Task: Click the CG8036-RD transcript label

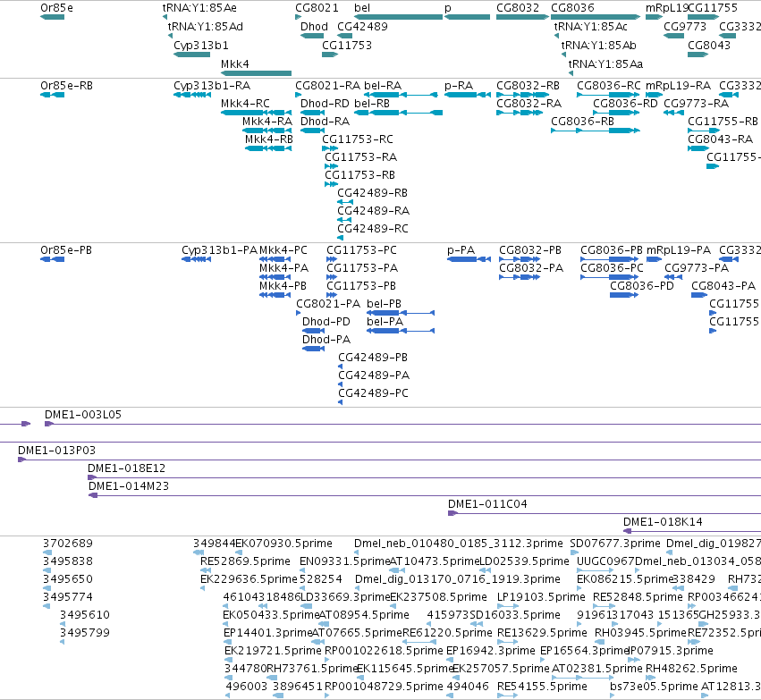Action: pyautogui.click(x=625, y=104)
